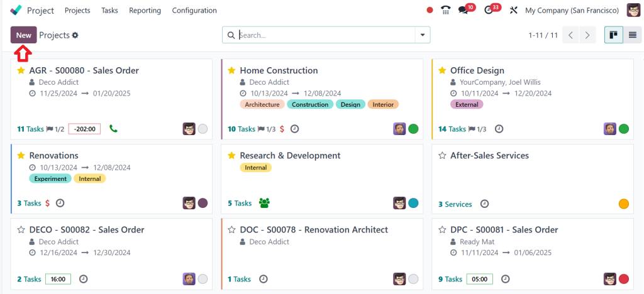
Task: Unfavorite Office Design project star
Action: coord(442,70)
